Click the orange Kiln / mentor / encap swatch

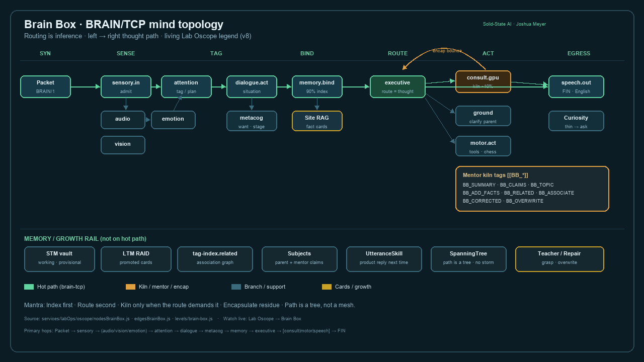click(x=130, y=287)
